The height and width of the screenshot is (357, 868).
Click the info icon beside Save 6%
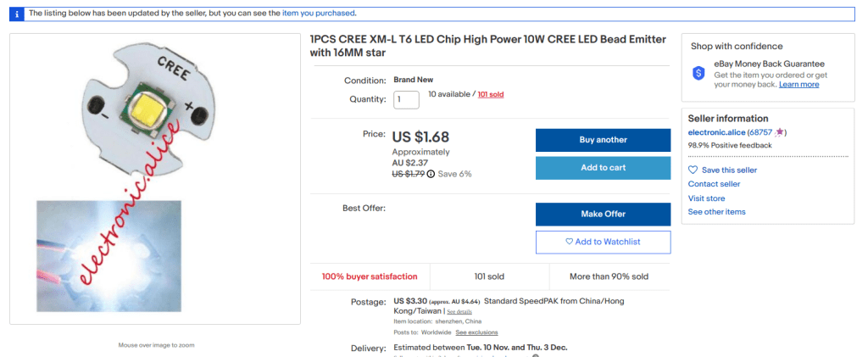click(x=431, y=174)
